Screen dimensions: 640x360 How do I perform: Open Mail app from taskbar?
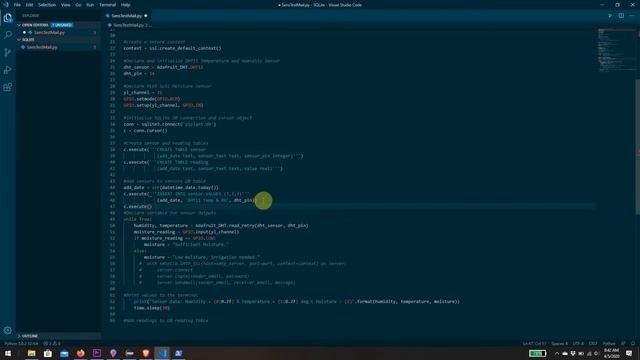64,353
